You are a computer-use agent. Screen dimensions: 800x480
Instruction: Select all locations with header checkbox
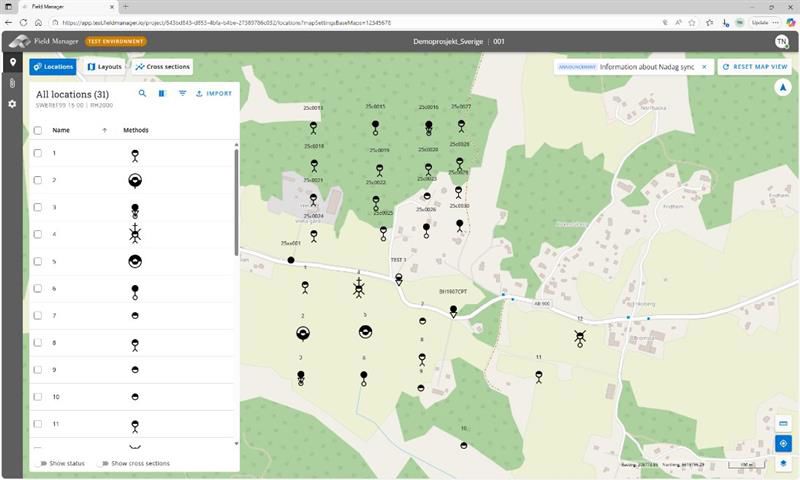click(38, 130)
